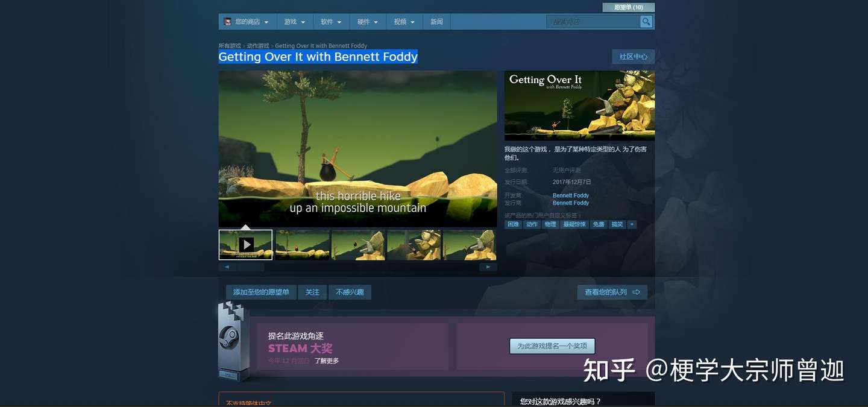Open the 新闻 tab
This screenshot has width=868, height=407.
(436, 22)
